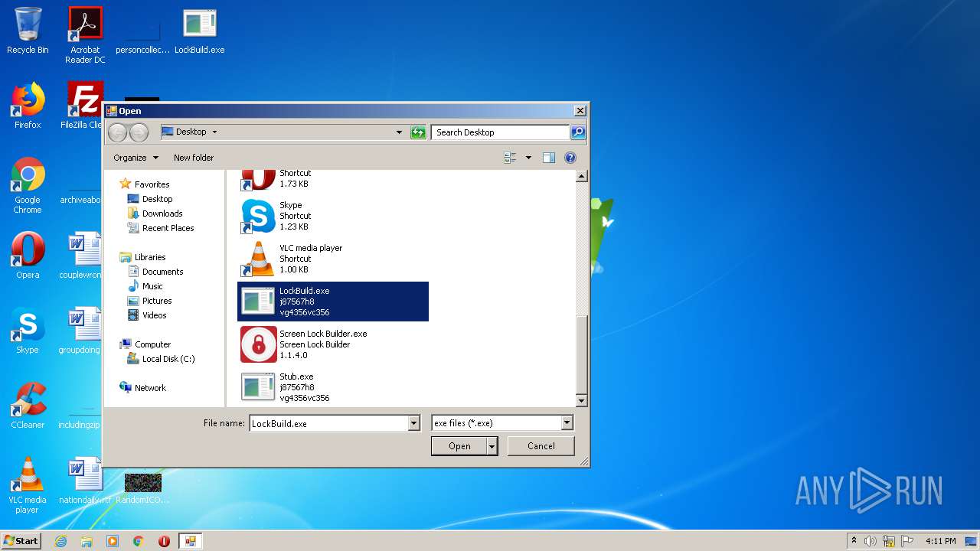Screen dimensions: 980x551
Task: Click the Forward navigation arrow in Open dialog
Action: (x=139, y=132)
